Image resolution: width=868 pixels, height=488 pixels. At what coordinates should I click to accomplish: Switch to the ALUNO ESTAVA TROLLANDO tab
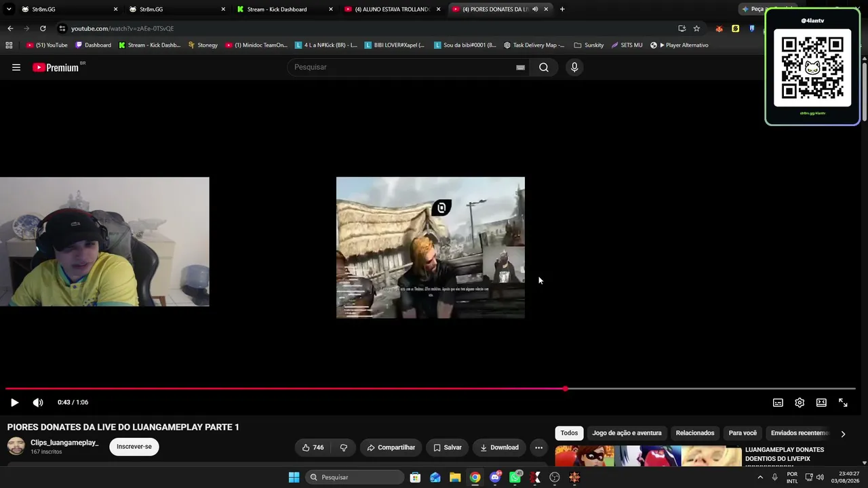tap(393, 9)
